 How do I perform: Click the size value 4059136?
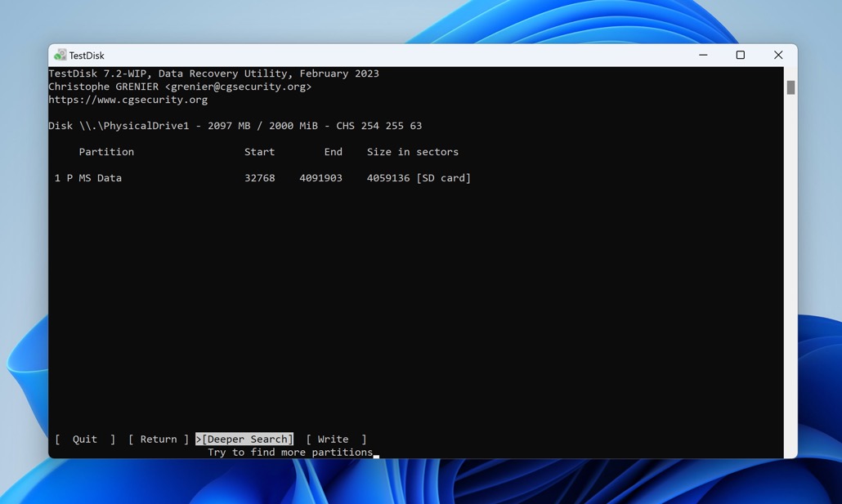tap(388, 178)
